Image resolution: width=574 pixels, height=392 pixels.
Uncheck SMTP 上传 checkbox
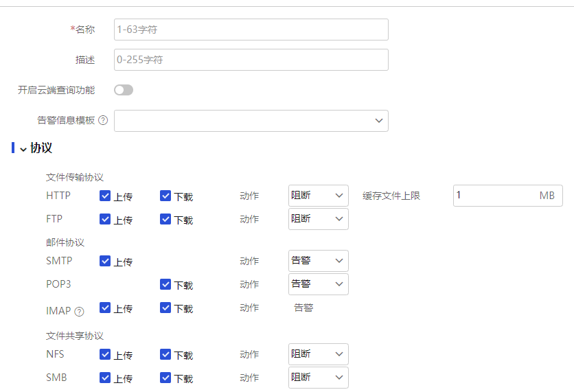105,261
